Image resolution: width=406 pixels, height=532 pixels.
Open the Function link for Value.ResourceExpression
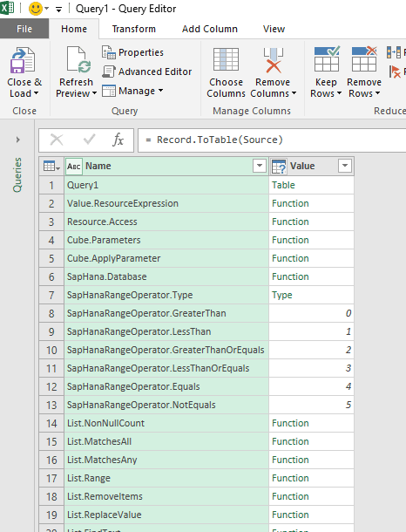tap(290, 203)
